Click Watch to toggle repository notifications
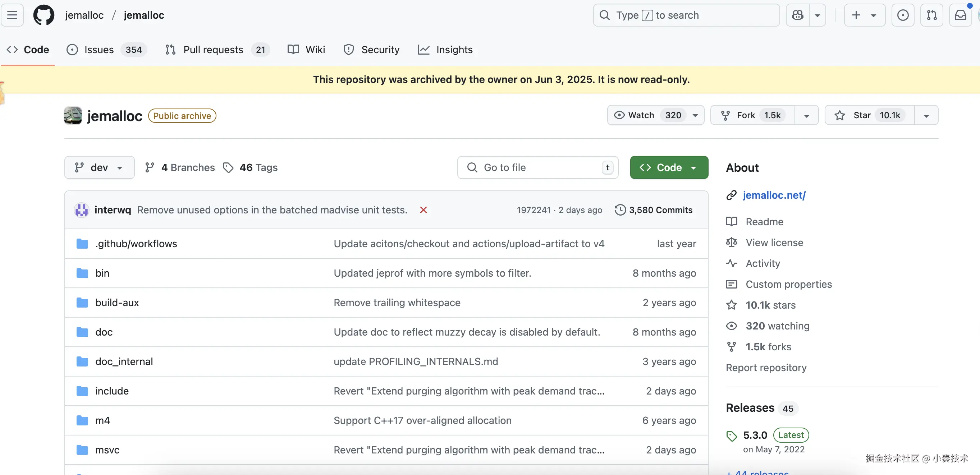 pos(641,115)
